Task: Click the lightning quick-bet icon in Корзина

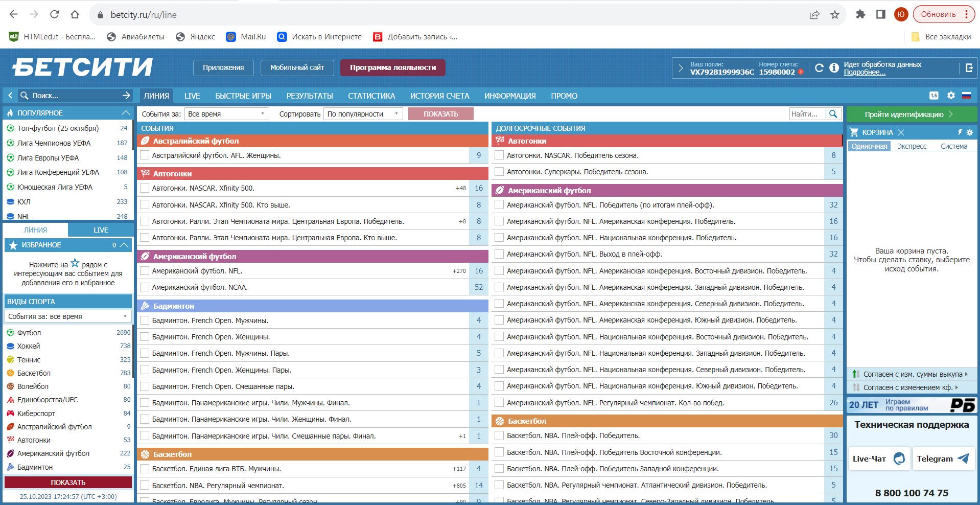Action: coord(960,132)
